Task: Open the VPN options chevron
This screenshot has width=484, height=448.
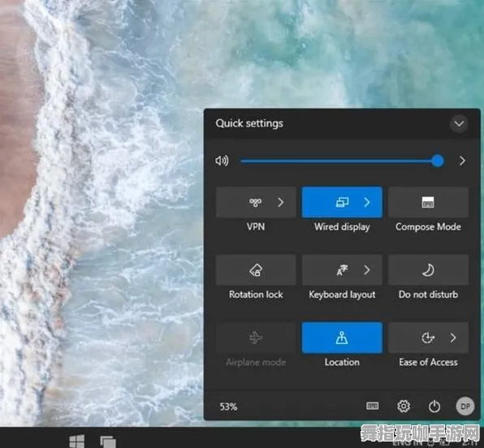Action: (x=280, y=202)
